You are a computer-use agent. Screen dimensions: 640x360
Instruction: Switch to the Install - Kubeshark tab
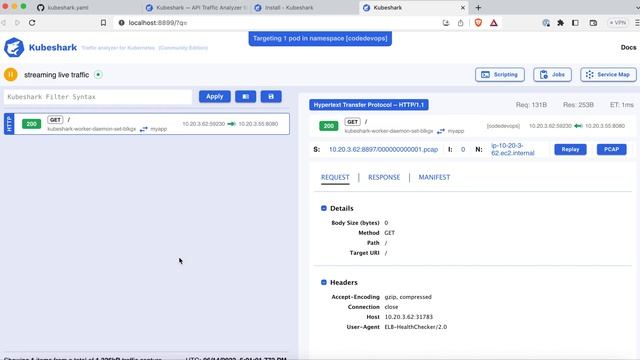[x=289, y=7]
